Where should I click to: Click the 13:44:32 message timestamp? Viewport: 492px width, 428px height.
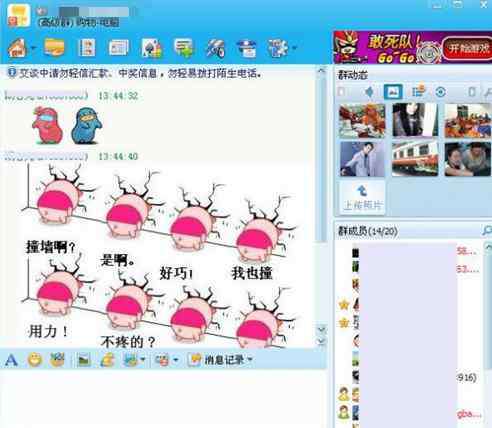(118, 96)
